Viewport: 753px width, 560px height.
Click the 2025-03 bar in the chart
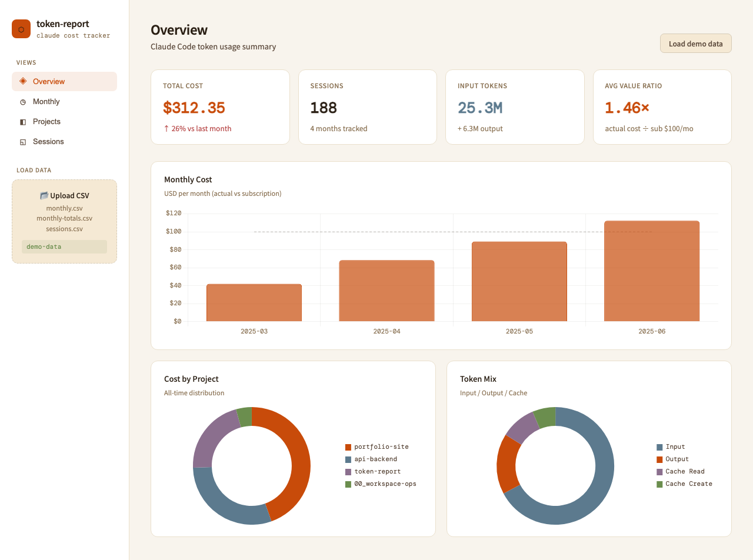pos(254,302)
